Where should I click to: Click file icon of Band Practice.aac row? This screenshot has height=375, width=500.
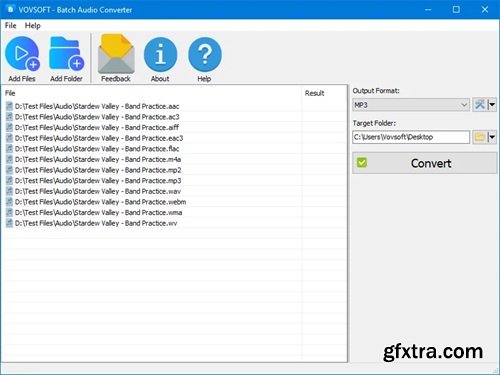pos(9,106)
